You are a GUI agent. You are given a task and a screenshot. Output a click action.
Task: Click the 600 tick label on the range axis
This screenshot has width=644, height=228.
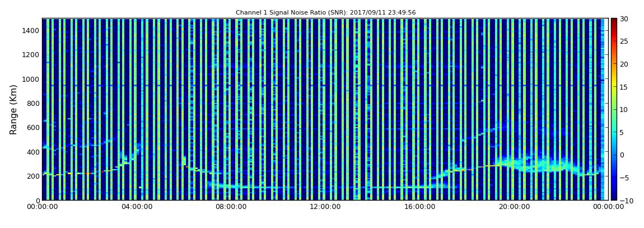coord(33,127)
